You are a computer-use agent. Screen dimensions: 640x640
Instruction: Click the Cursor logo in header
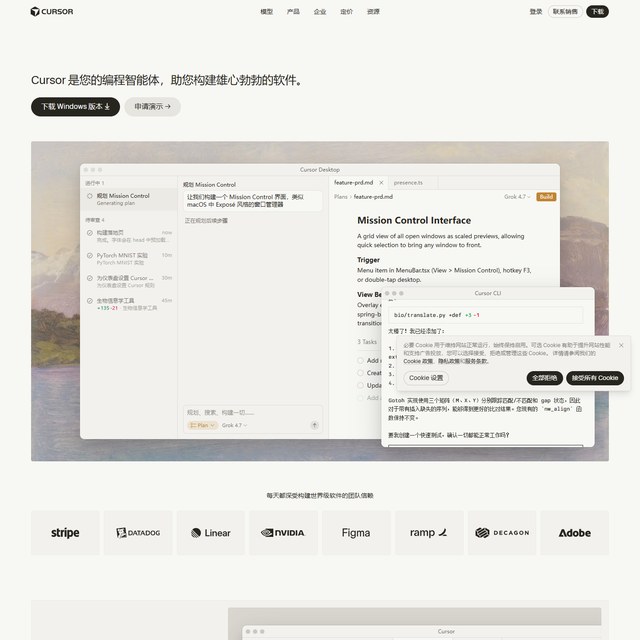[52, 11]
